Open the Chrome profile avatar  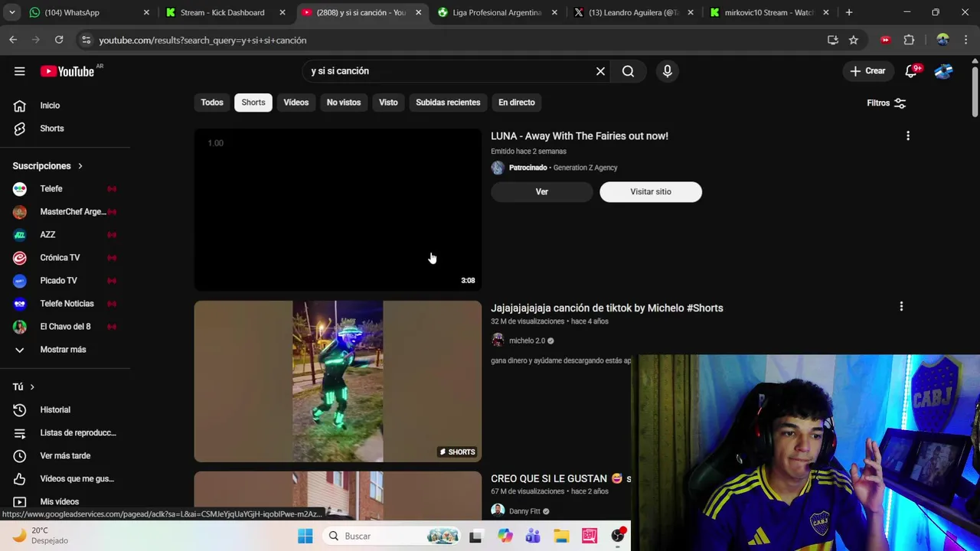pyautogui.click(x=942, y=40)
